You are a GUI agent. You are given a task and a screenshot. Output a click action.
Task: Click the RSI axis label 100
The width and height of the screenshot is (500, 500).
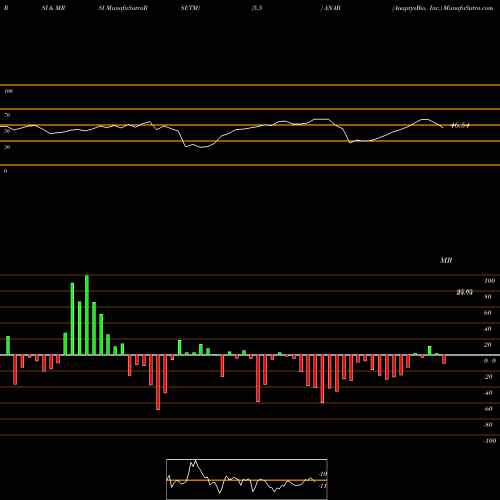point(8,91)
